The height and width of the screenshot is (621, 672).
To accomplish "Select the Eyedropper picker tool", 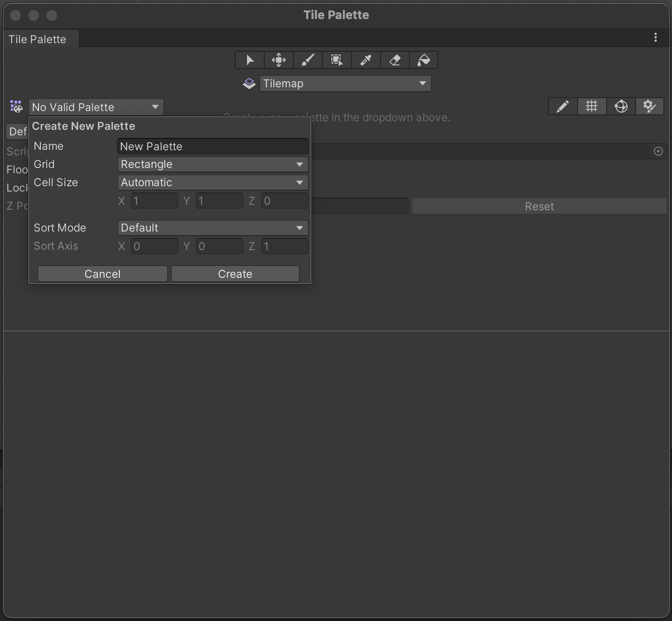I will click(366, 60).
